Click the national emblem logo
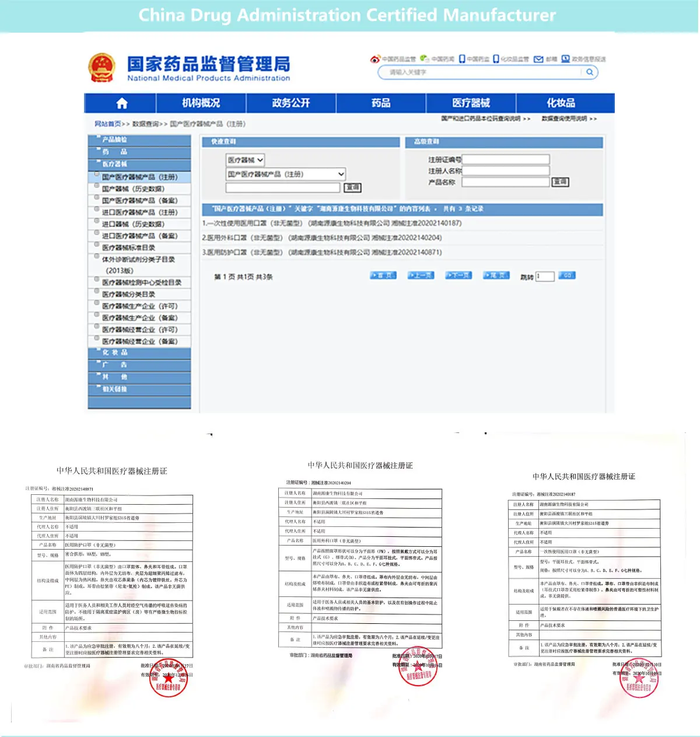Image resolution: width=700 pixels, height=737 pixels. pyautogui.click(x=101, y=68)
